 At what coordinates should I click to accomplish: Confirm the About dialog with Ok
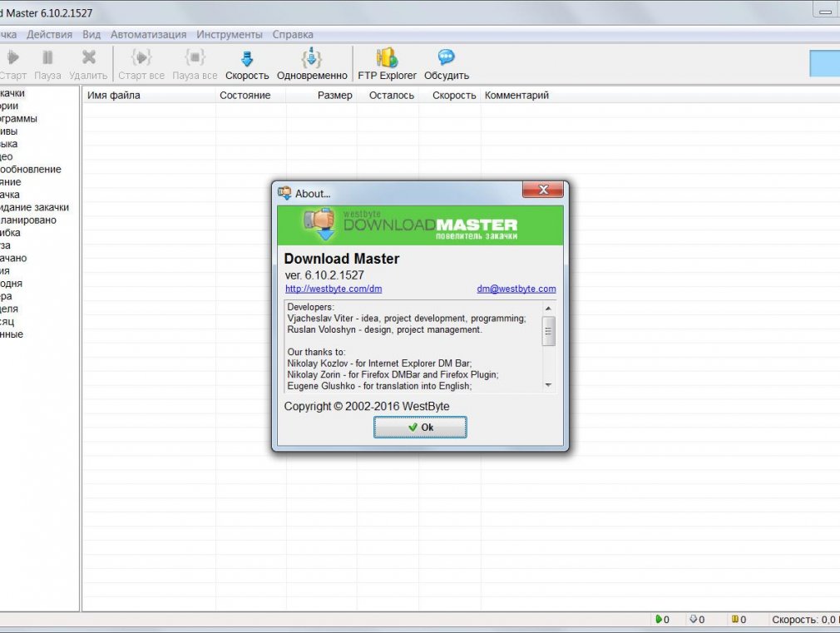pos(420,428)
